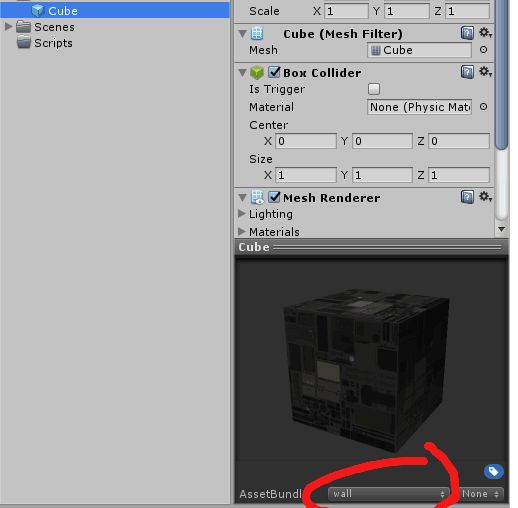The height and width of the screenshot is (508, 518).
Task: Click the Physic Material field
Action: coord(419,107)
